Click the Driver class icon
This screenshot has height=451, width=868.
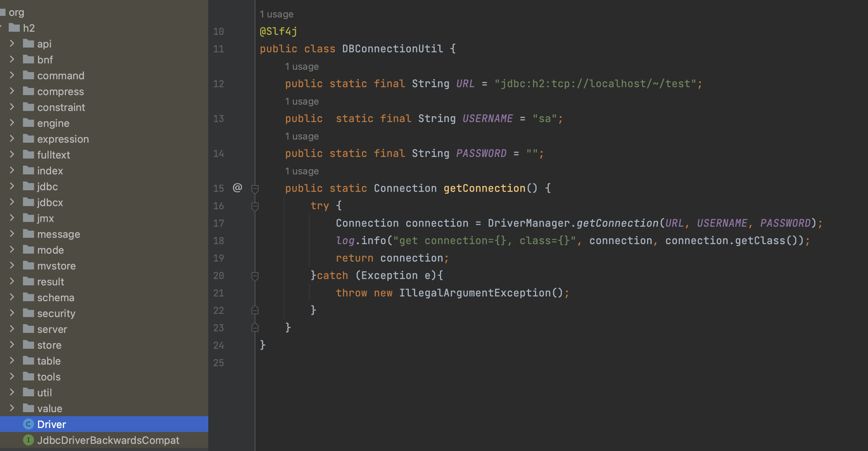pos(28,424)
